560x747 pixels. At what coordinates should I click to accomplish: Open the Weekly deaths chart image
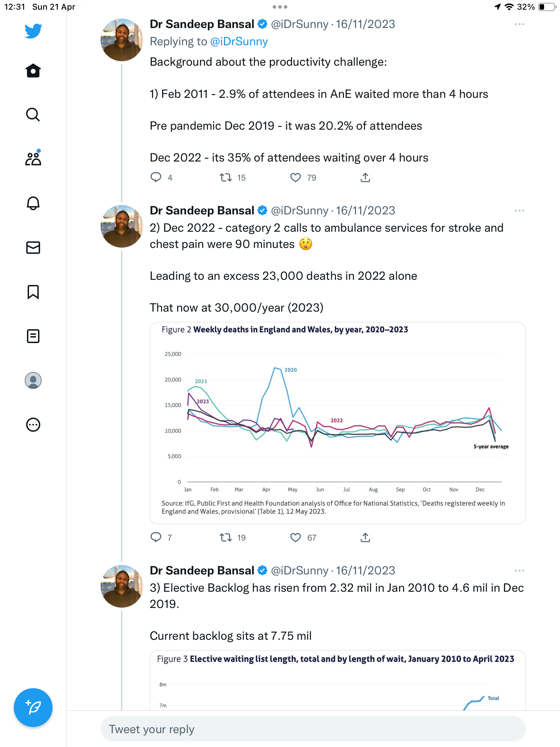pyautogui.click(x=338, y=423)
